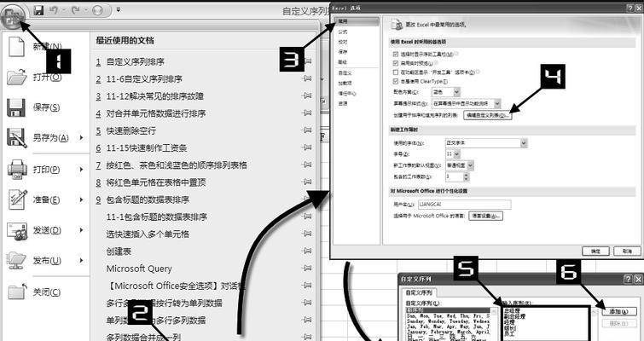This screenshot has width=644, height=341.
Task: Open recent document 包含标题的数据表排序 numbered 9
Action: 148,199
